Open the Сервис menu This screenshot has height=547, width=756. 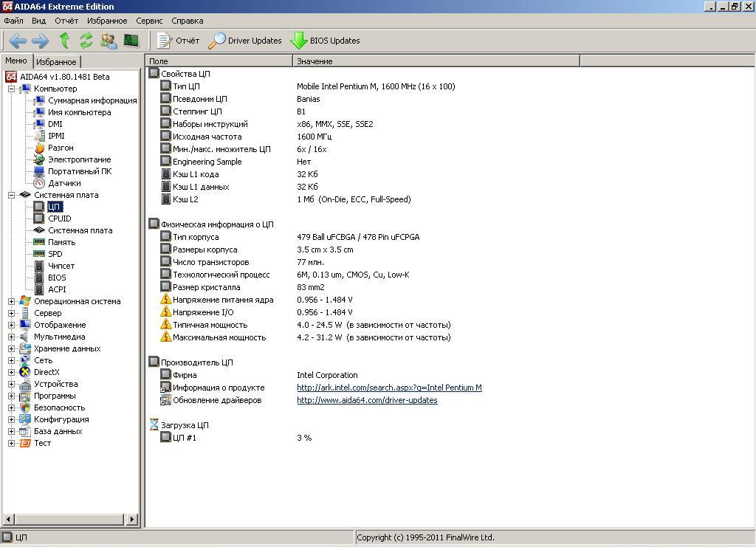click(x=149, y=21)
